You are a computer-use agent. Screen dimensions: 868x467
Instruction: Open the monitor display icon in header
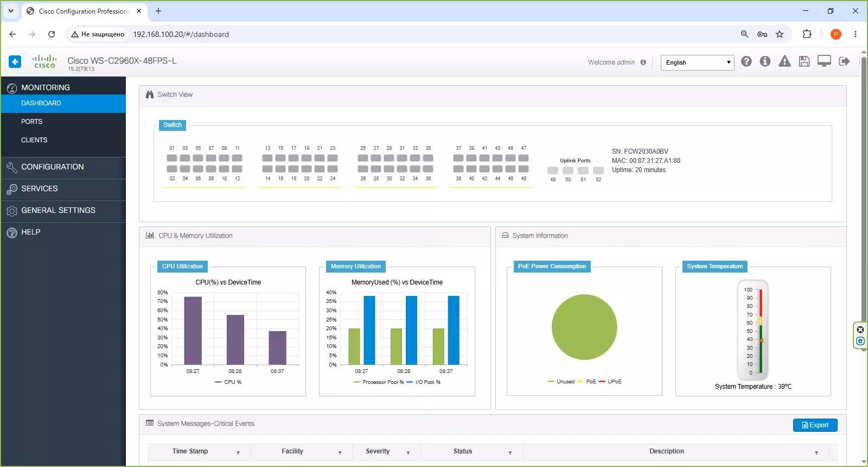coord(824,61)
